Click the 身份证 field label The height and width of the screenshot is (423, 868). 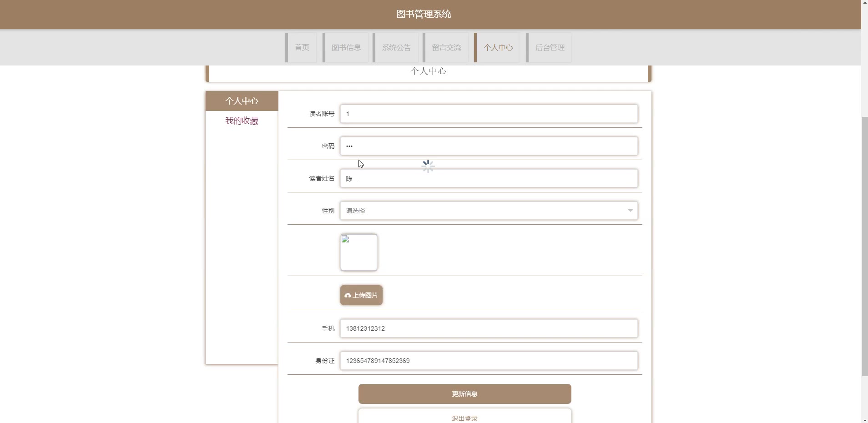pyautogui.click(x=325, y=361)
